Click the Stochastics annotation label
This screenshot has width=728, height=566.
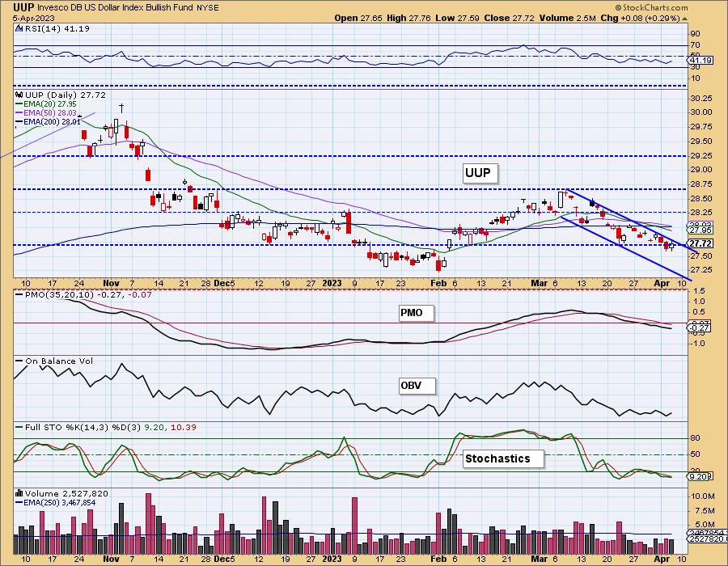point(503,458)
